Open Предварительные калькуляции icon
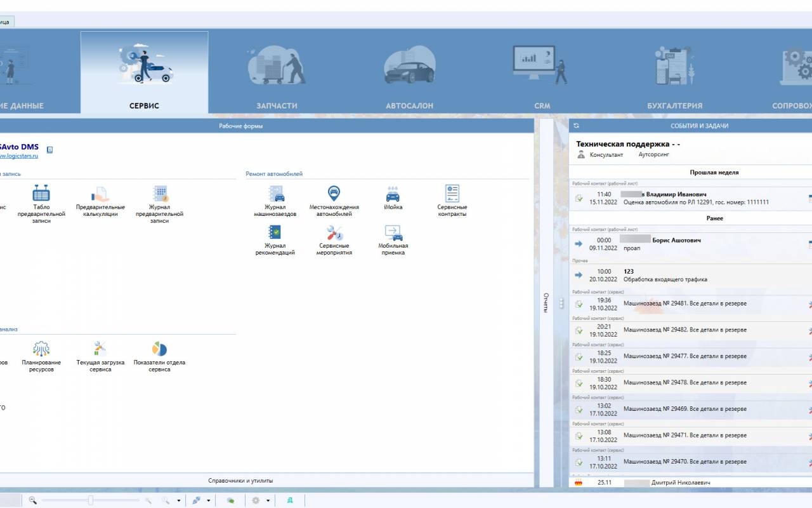 [x=100, y=201]
